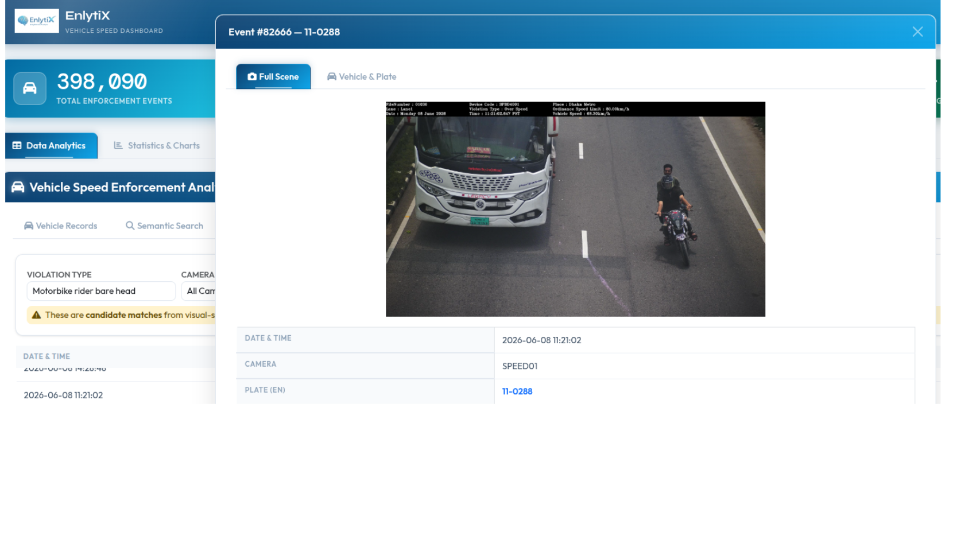The image size is (980, 551).
Task: Open Vehicle Records sub-tab
Action: pos(60,226)
